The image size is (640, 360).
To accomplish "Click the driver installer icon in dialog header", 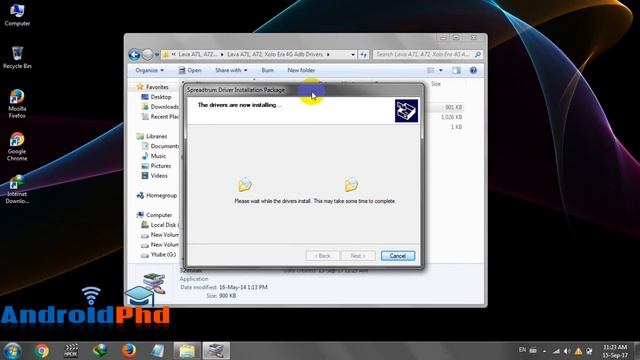I will pos(406,111).
